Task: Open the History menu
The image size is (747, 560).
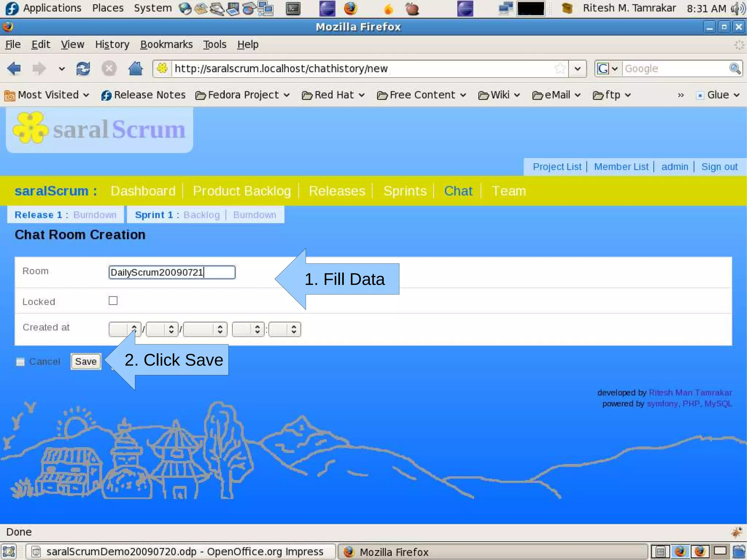Action: point(112,45)
